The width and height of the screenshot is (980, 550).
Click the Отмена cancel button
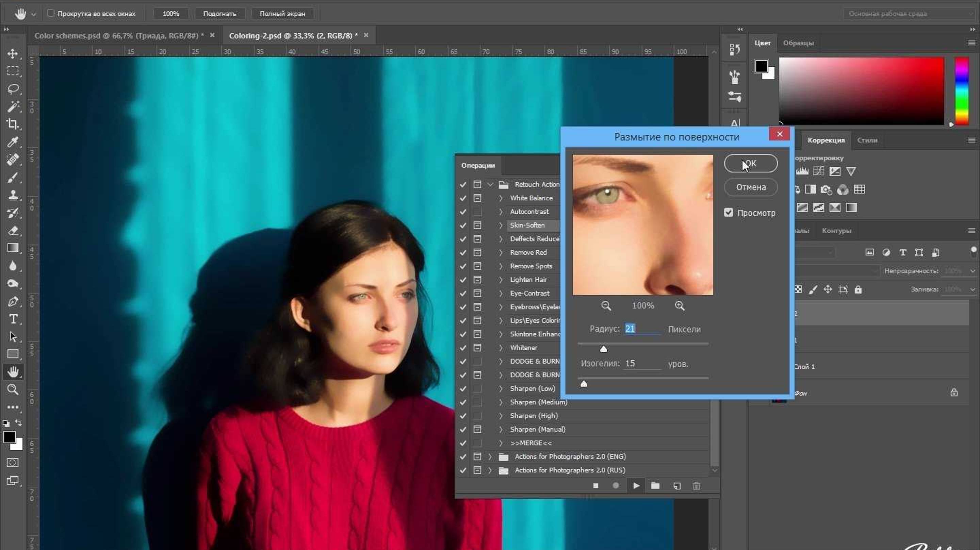pos(750,187)
